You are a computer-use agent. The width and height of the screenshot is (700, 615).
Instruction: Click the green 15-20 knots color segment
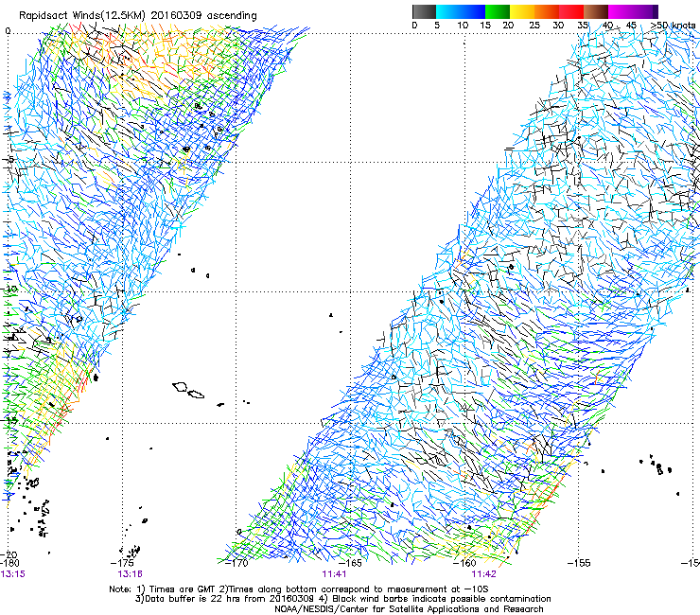[498, 11]
